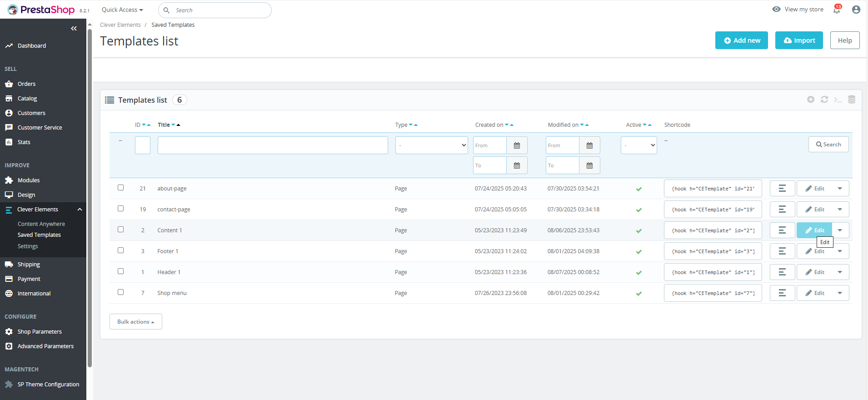Sort Type column descending arrow

pos(410,125)
